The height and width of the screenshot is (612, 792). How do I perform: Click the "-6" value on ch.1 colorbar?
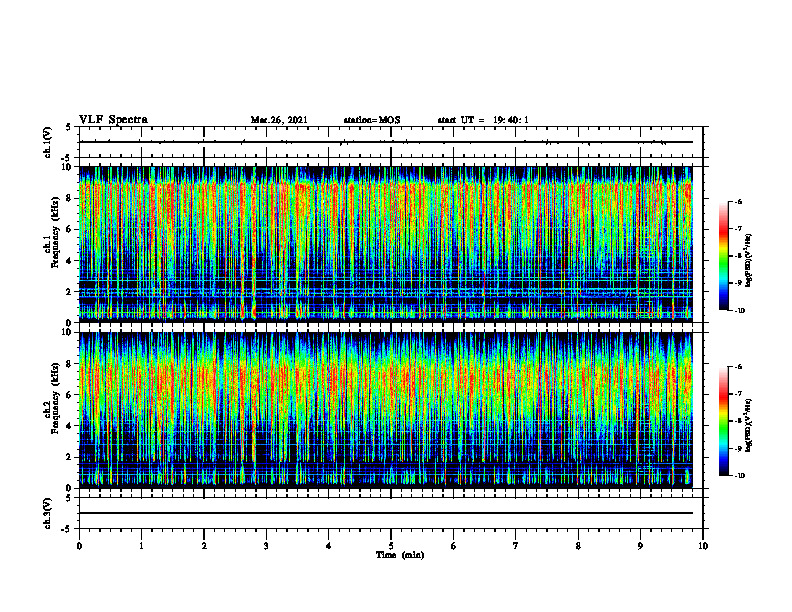coord(739,202)
